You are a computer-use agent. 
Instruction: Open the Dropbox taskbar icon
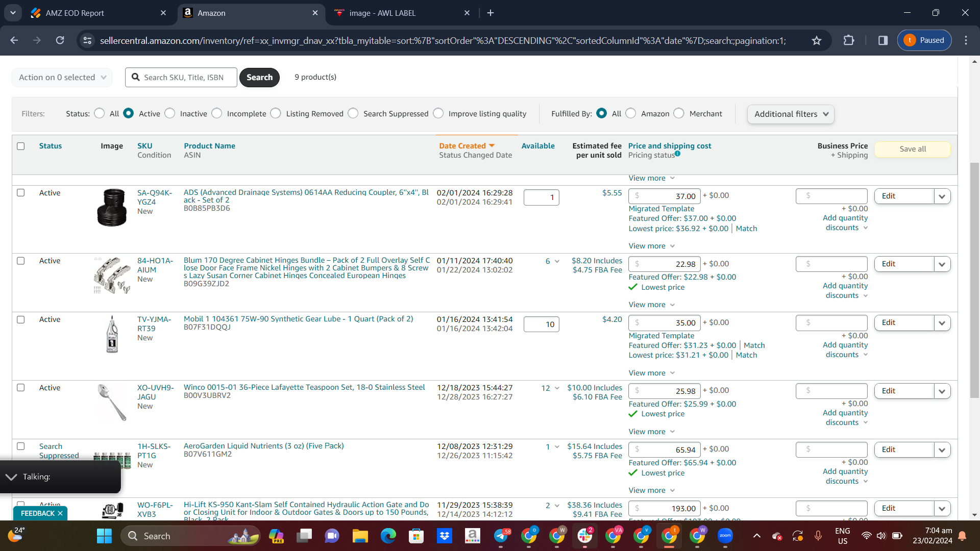coord(444,536)
